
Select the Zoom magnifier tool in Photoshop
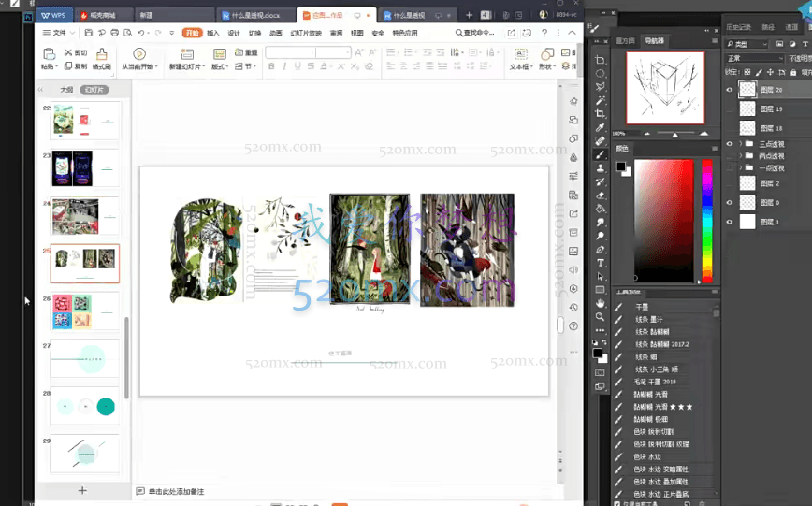tap(601, 316)
